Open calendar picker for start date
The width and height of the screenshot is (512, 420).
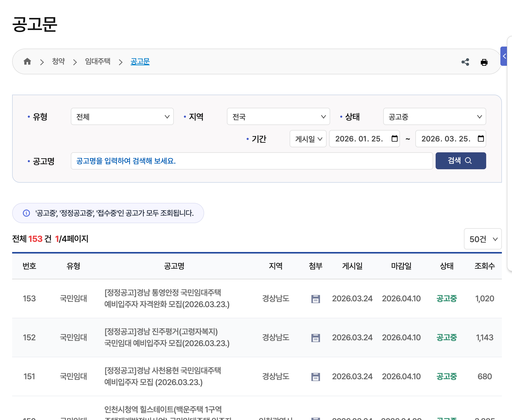[394, 139]
